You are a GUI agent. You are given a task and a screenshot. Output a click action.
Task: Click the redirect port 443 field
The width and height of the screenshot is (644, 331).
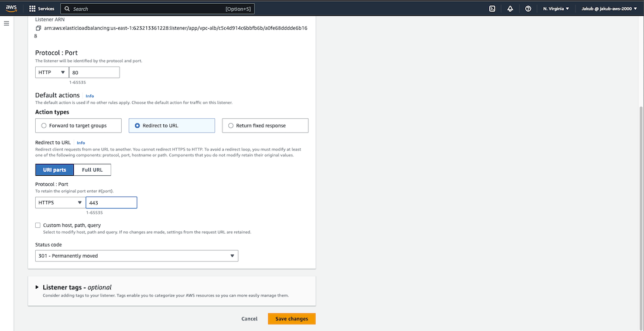point(111,202)
